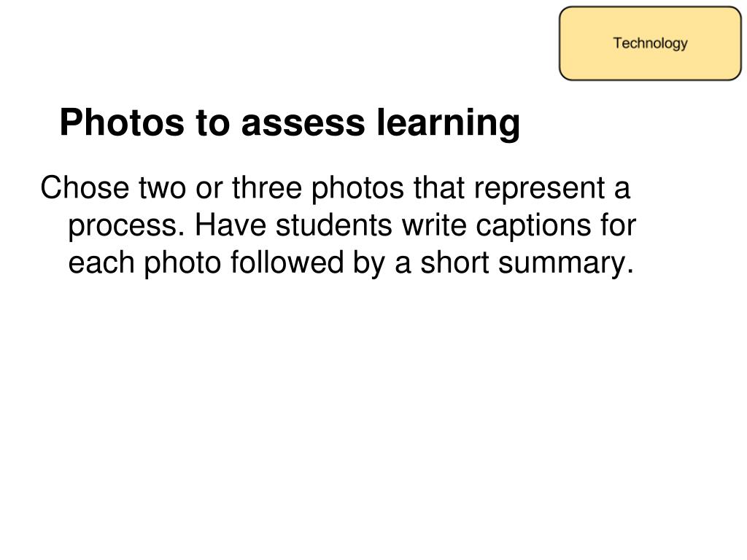Click the word 'Chose' in body text
This screenshot has width=747, height=560.
coord(85,187)
